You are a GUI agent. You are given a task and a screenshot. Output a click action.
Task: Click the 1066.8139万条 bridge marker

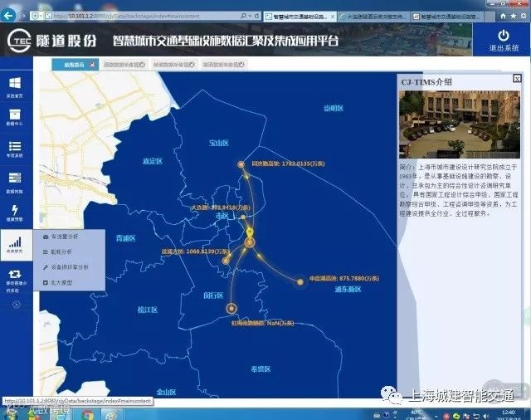(x=226, y=261)
